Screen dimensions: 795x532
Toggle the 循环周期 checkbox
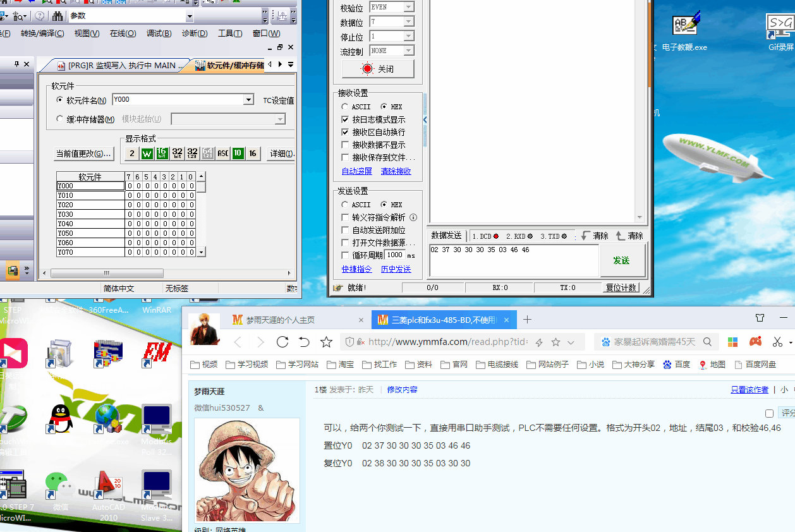point(345,255)
